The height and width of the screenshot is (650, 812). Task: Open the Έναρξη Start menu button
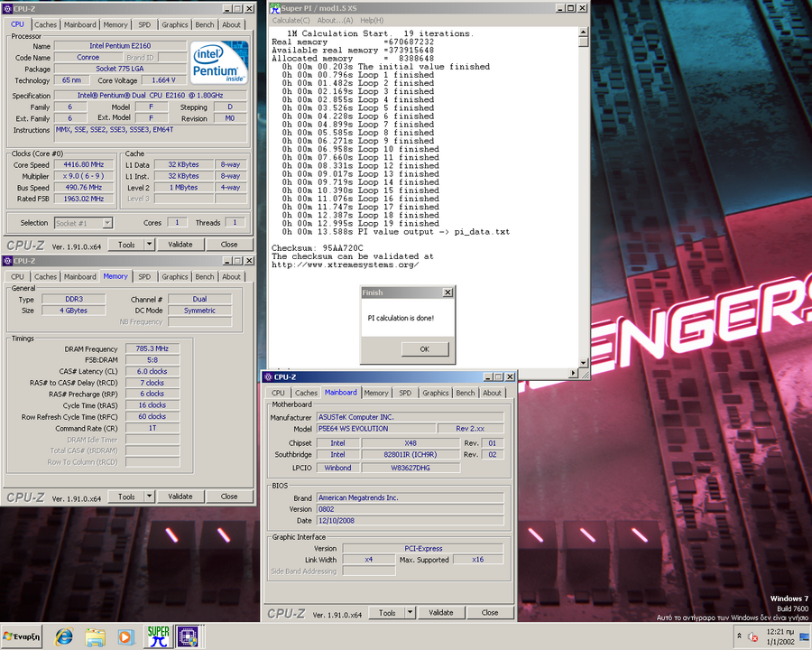pyautogui.click(x=22, y=636)
